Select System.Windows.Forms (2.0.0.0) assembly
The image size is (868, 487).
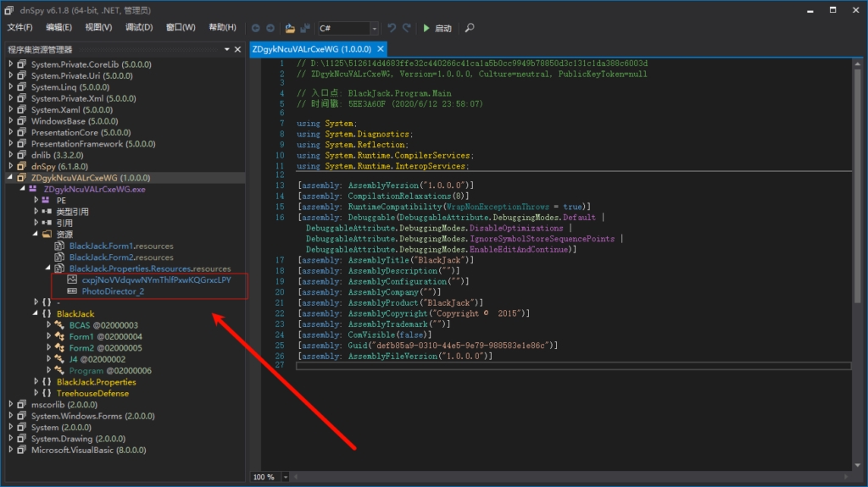click(x=93, y=416)
